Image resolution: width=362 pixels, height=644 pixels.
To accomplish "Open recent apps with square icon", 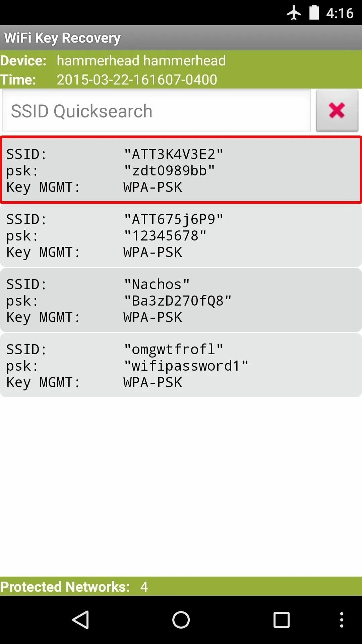I will pos(281,620).
